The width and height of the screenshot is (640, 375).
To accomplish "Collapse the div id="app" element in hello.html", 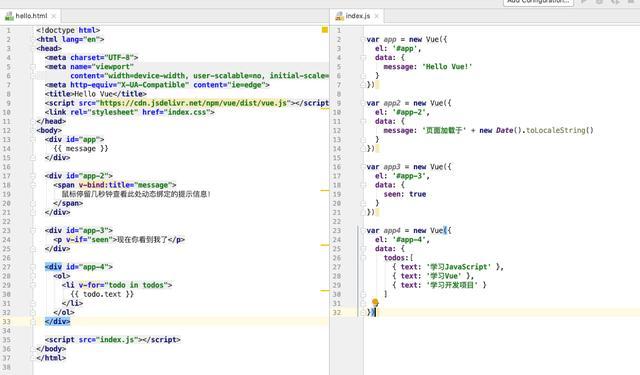I will click(33, 140).
